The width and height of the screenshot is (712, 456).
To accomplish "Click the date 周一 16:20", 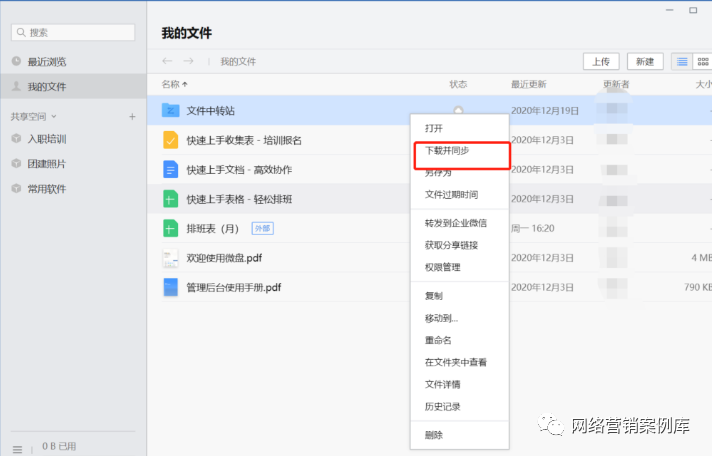I will (x=533, y=228).
